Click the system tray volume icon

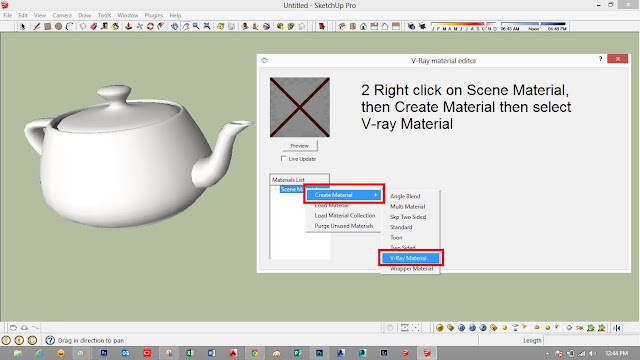(593, 353)
